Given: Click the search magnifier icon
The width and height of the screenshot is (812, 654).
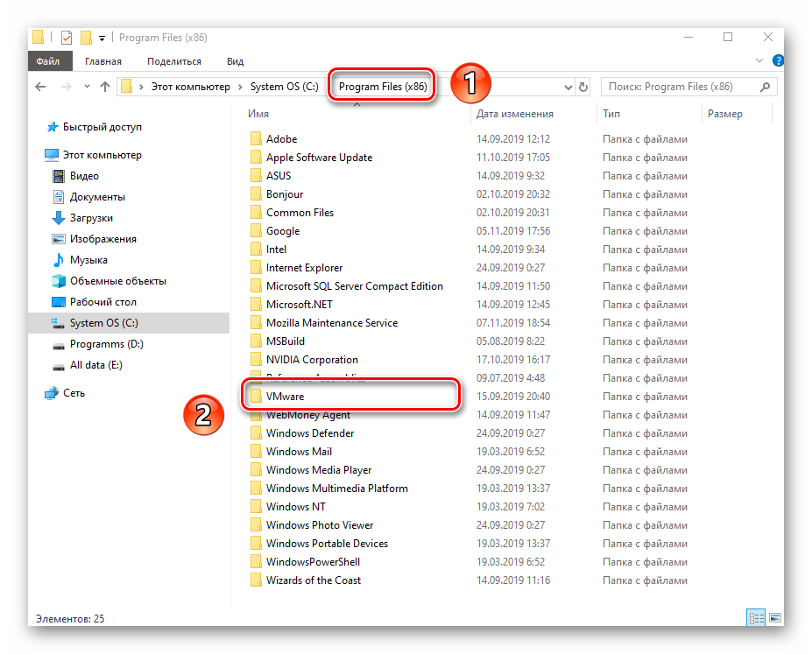Looking at the screenshot, I should [x=765, y=87].
